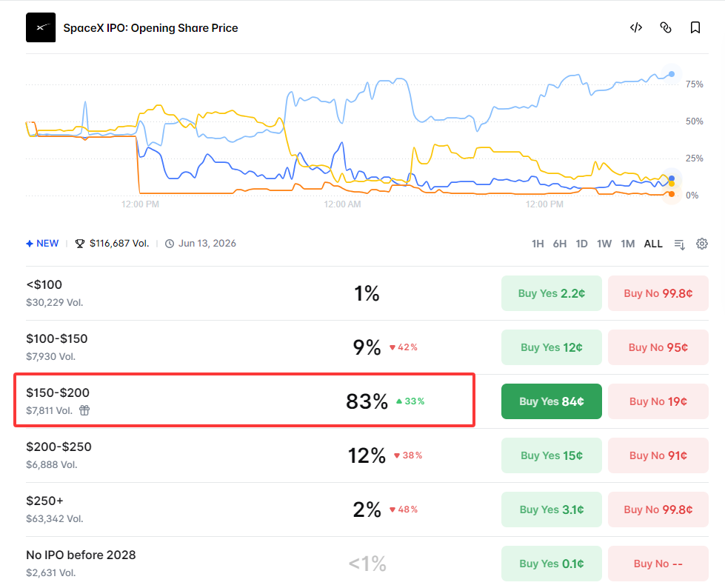Click the trophy volume icon
Screen dimensions: 725x588
[80, 244]
